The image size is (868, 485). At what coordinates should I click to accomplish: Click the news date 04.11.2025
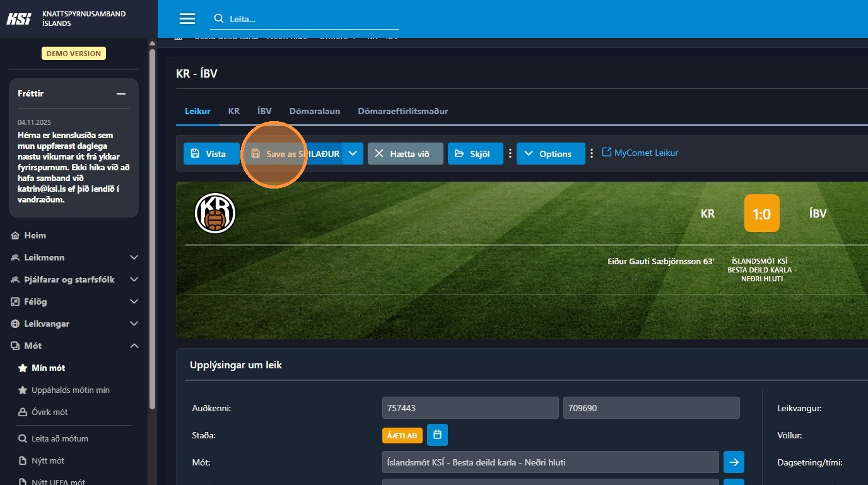click(x=34, y=122)
